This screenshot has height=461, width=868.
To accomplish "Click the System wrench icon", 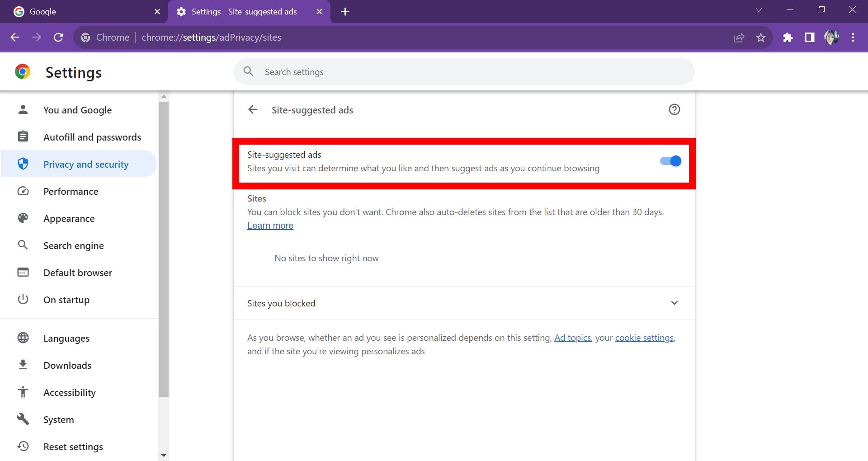I will pos(23,419).
